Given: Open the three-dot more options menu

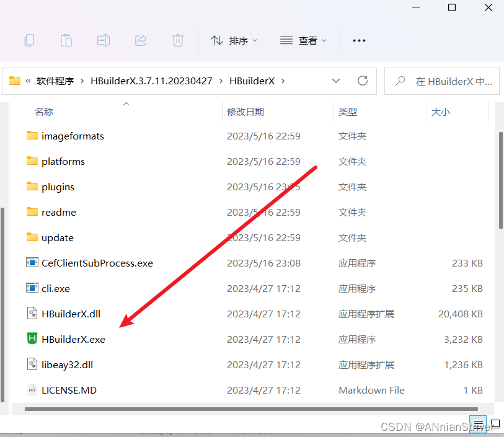Looking at the screenshot, I should [359, 41].
